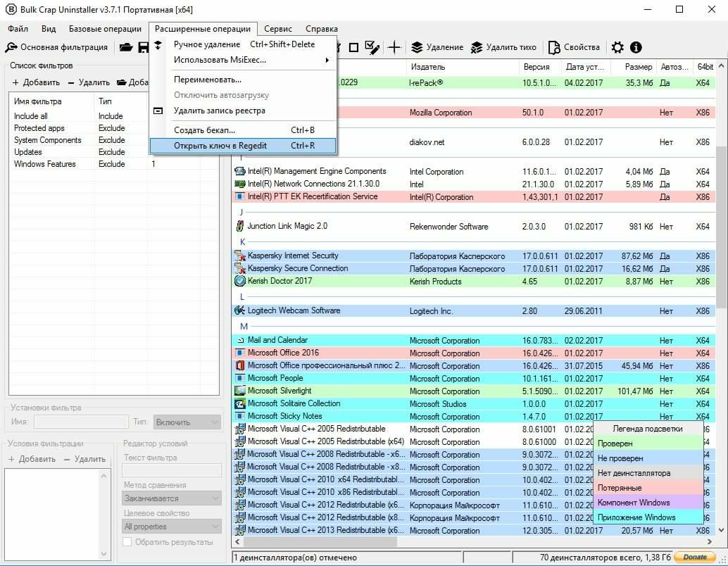The width and height of the screenshot is (728, 566).
Task: Click the info circle icon in toolbar
Action: pyautogui.click(x=636, y=47)
